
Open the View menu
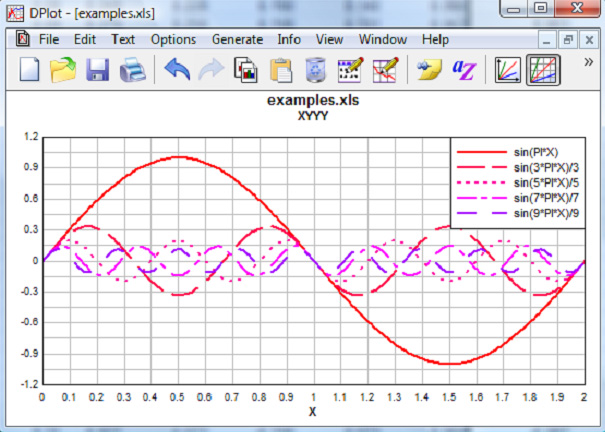pyautogui.click(x=329, y=39)
